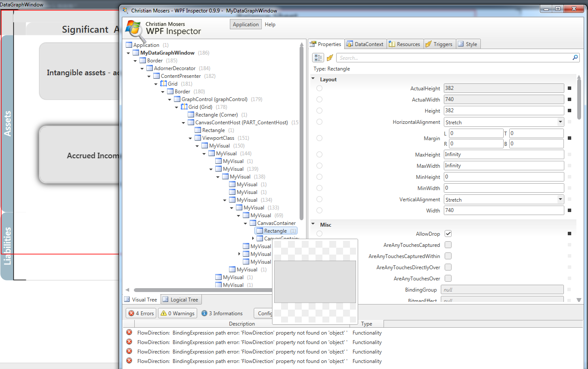Collapse the Border (185) tree node
Screen dimensions: 588x369
tap(135, 61)
